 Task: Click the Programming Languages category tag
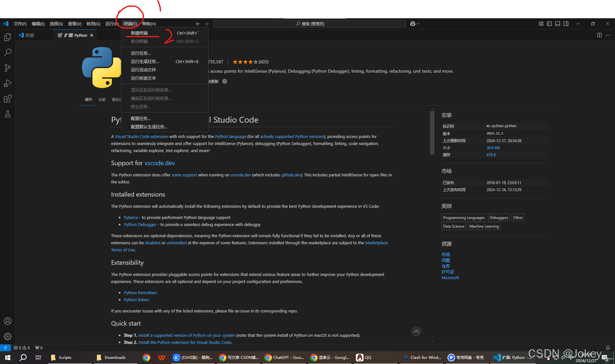coord(463,218)
